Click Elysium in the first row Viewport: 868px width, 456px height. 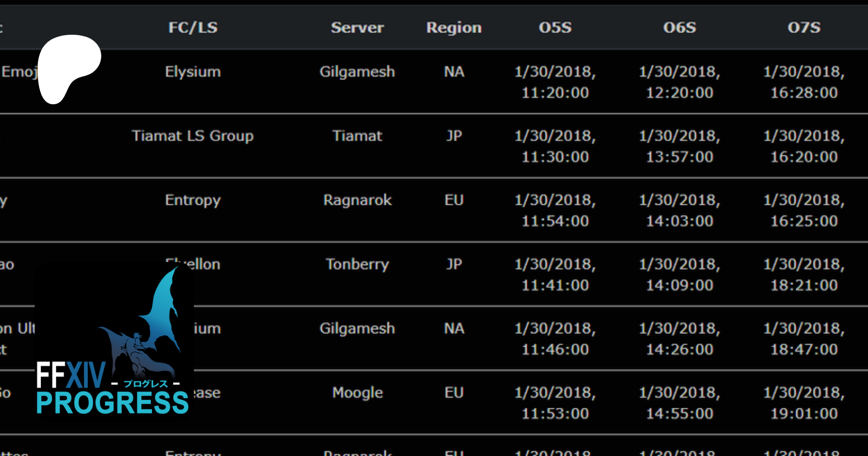pyautogui.click(x=193, y=72)
